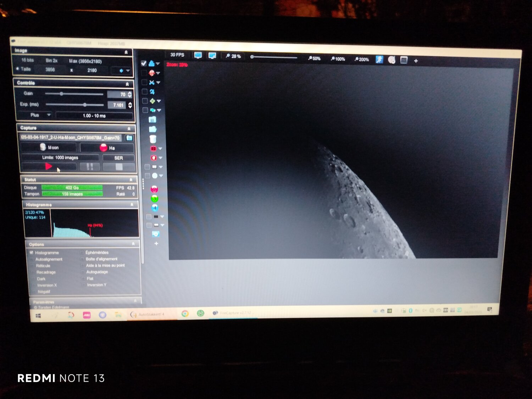Screen dimensions: 532x399
Task: Click the light blue icon below the bar toggles
Action: pos(156,234)
